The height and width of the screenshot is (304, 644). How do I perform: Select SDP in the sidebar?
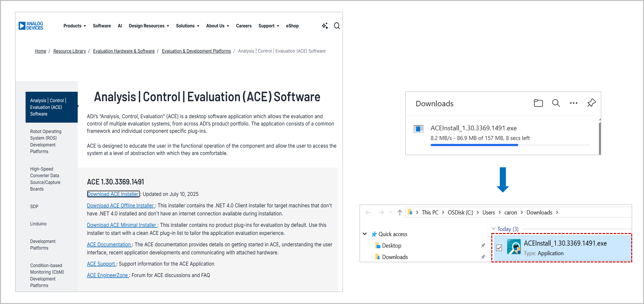pyautogui.click(x=34, y=206)
